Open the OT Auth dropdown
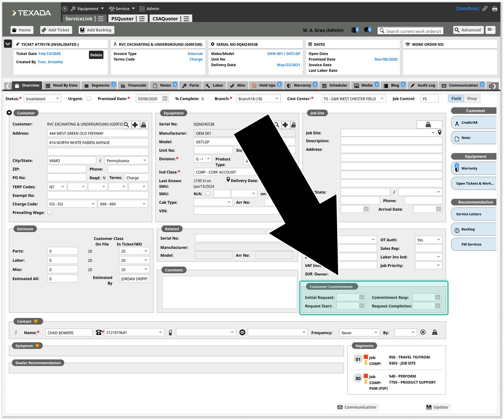The image size is (504, 420). tap(428, 240)
